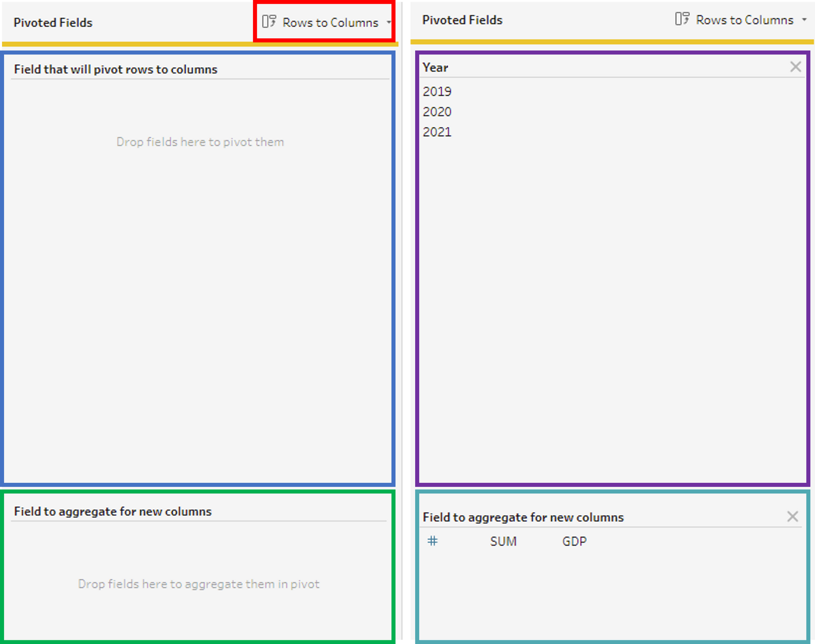
Task: Click the right panel's Pivoted Fields title
Action: coord(462,20)
